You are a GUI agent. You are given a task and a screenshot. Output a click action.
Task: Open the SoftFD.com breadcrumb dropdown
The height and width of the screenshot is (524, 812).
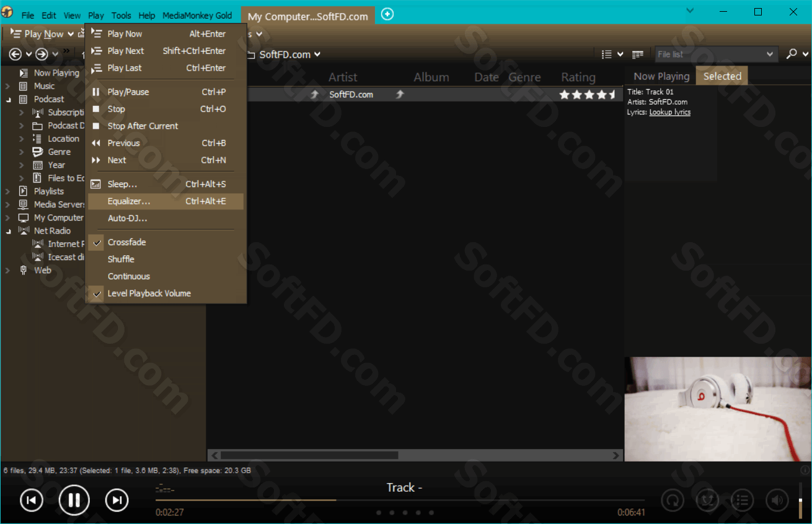pos(317,55)
